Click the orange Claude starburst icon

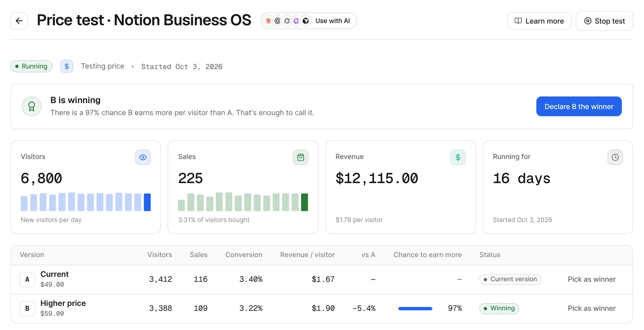268,21
